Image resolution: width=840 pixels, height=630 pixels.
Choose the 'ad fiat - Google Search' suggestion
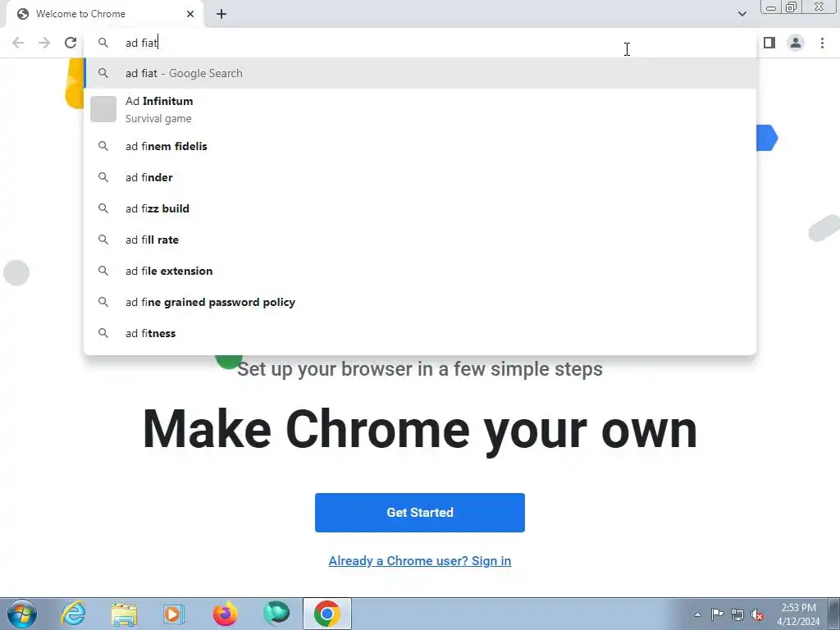tap(420, 73)
